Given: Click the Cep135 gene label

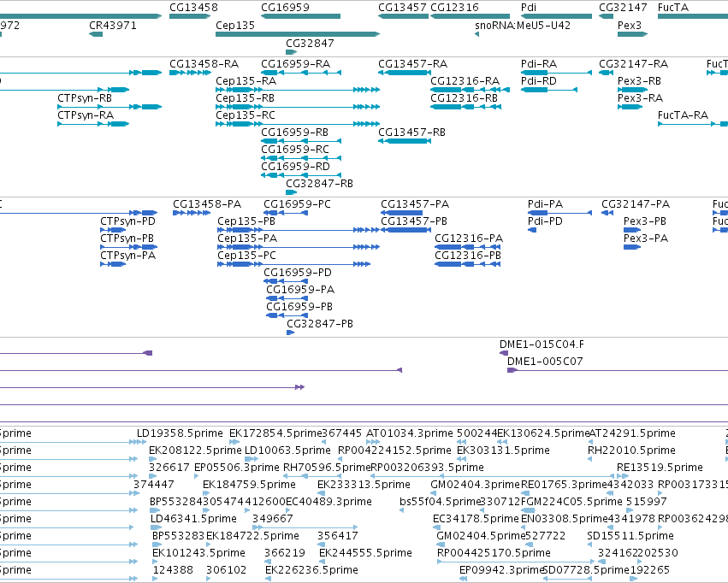Looking at the screenshot, I should click(235, 25).
